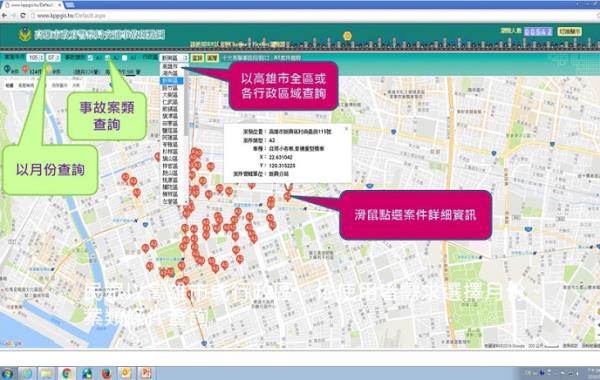Reload the page using browser refresh icon

23,15
